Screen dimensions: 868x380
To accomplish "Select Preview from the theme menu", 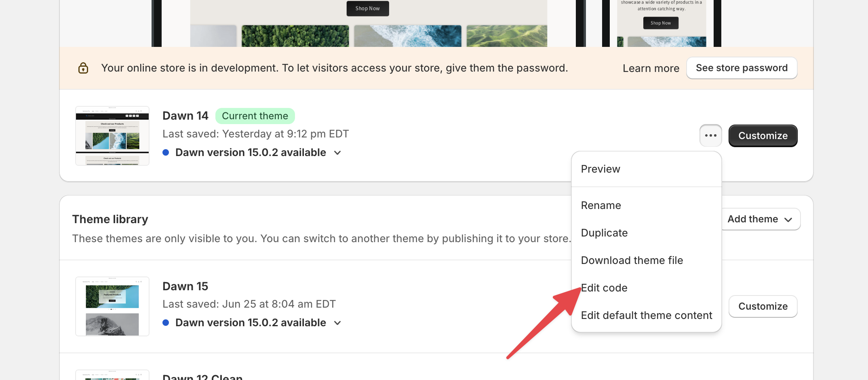I will (600, 169).
